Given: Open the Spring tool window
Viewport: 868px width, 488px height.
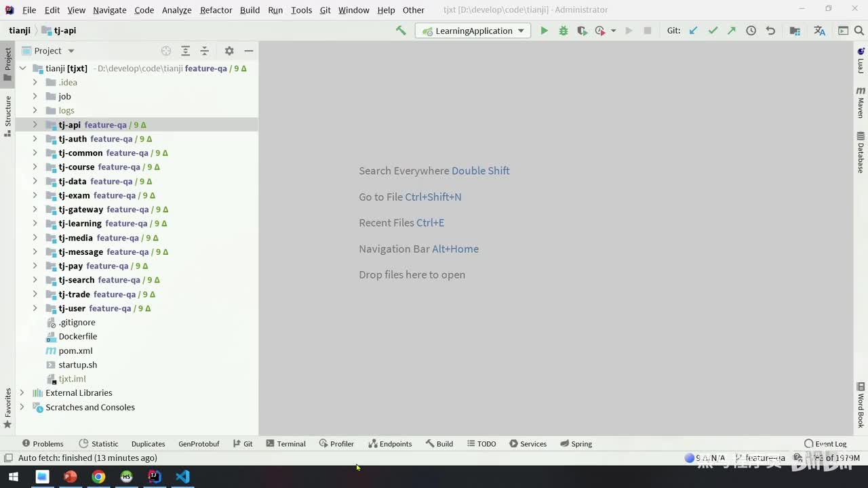Looking at the screenshot, I should 576,444.
